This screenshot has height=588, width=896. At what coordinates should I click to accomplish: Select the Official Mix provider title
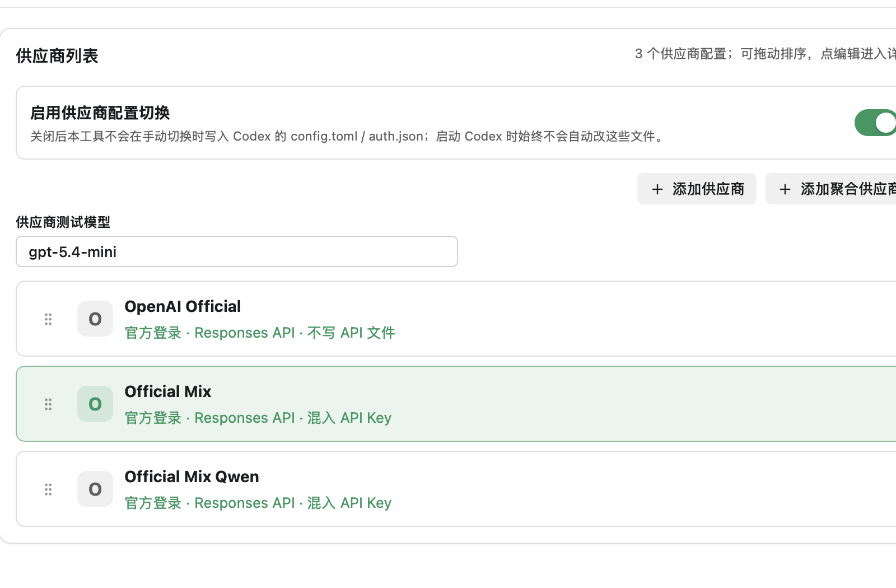pyautogui.click(x=167, y=391)
